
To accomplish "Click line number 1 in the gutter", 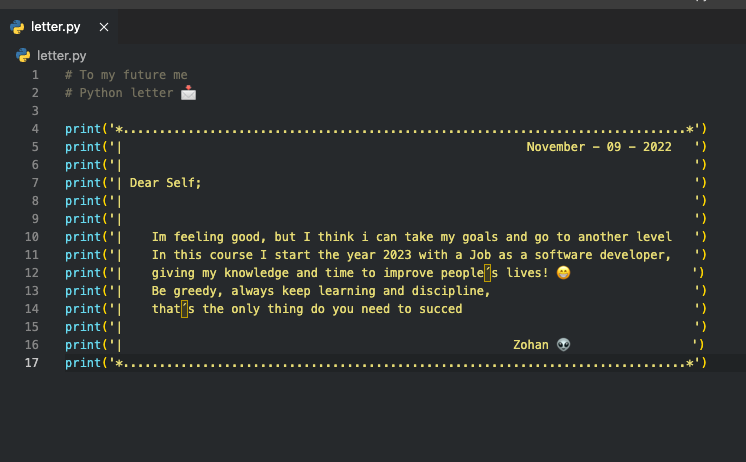I will [35, 75].
